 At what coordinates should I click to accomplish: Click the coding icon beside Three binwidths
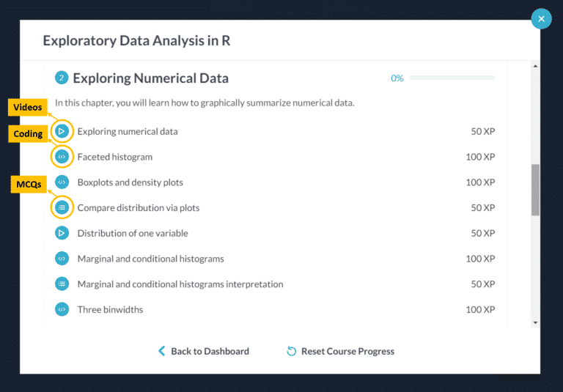(62, 309)
